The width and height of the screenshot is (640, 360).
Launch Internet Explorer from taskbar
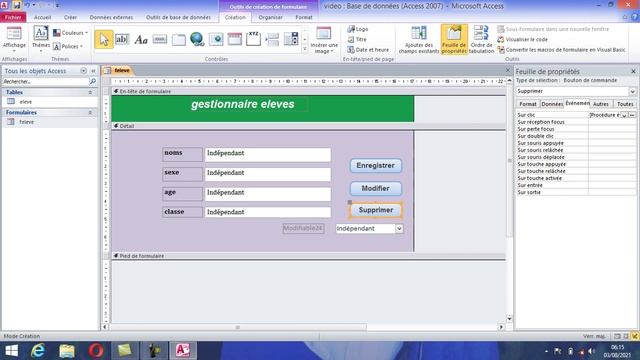[x=38, y=351]
